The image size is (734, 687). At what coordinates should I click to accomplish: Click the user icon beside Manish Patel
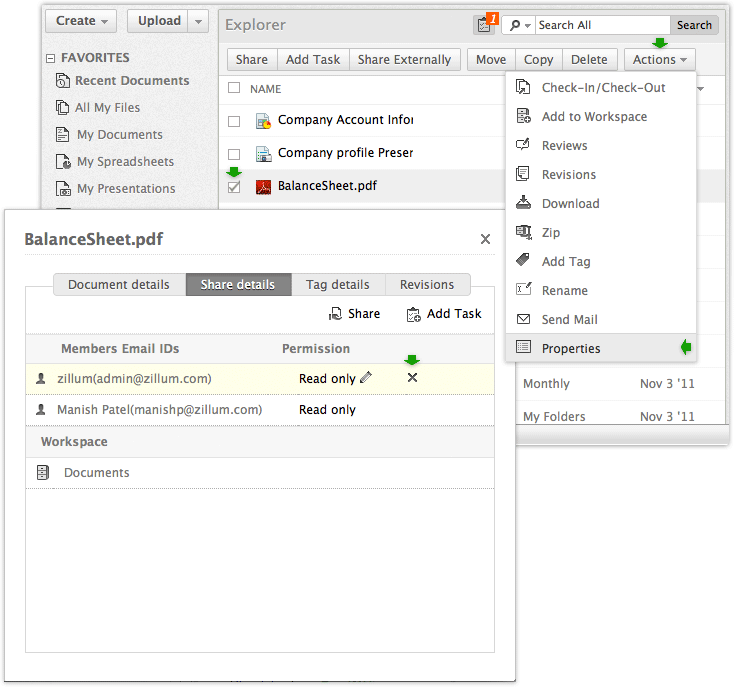[41, 409]
